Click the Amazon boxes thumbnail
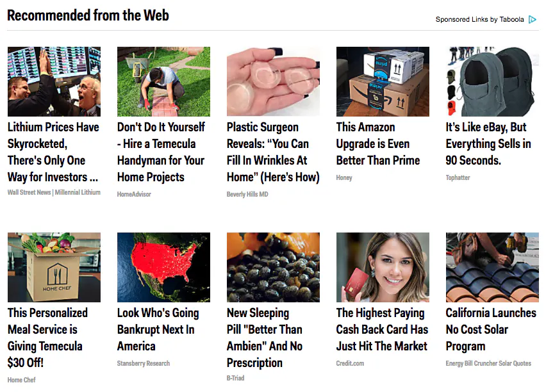This screenshot has width=546, height=392. [x=383, y=81]
